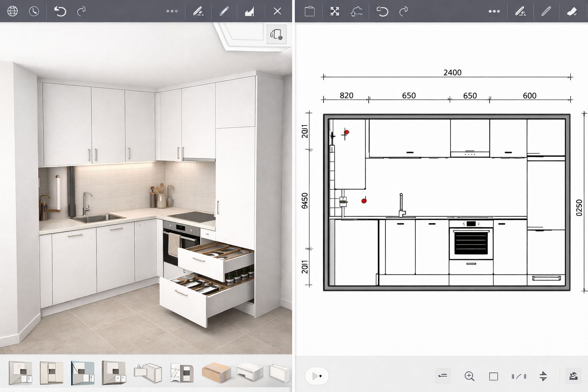Select the signature pen tool in the 3D view
The height and width of the screenshot is (392, 588).
198,11
